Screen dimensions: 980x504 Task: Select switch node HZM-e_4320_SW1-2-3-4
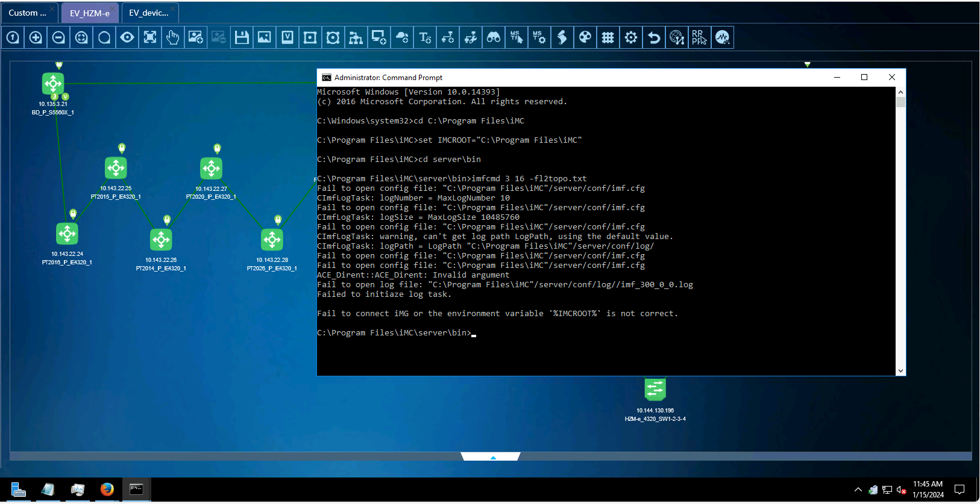(655, 390)
